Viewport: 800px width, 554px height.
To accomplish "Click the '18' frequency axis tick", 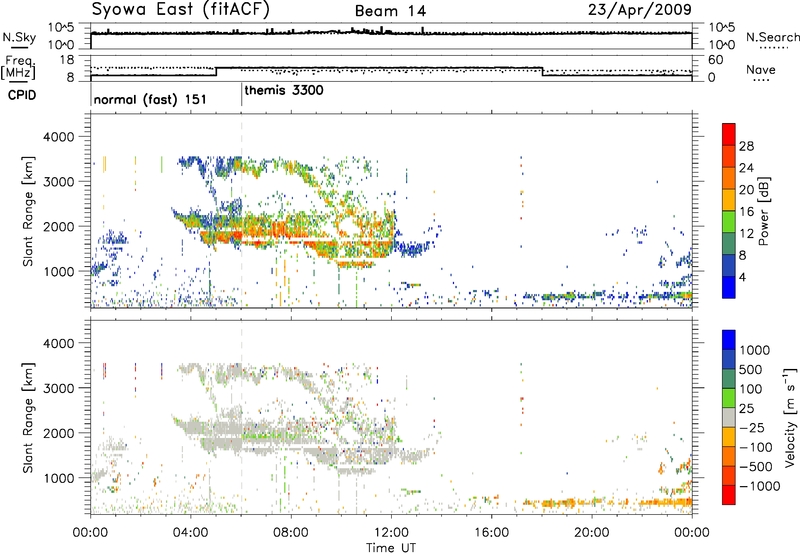I will [x=66, y=60].
